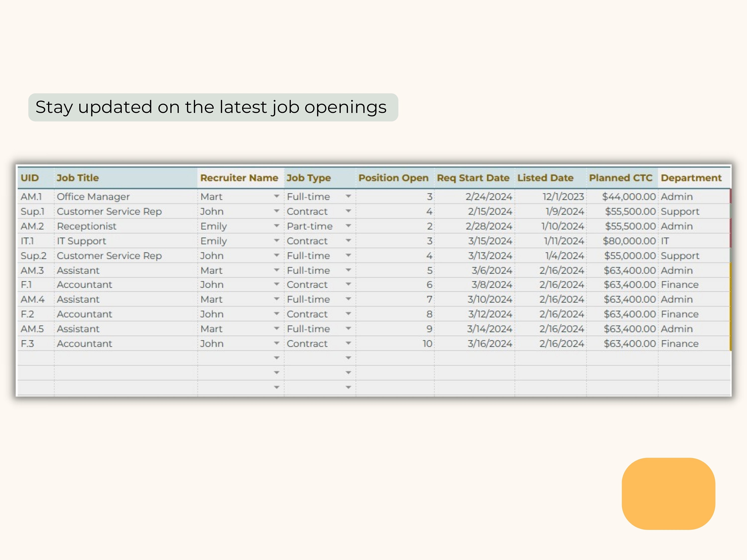
Task: Select the IT department cell for IT Support
Action: click(666, 241)
